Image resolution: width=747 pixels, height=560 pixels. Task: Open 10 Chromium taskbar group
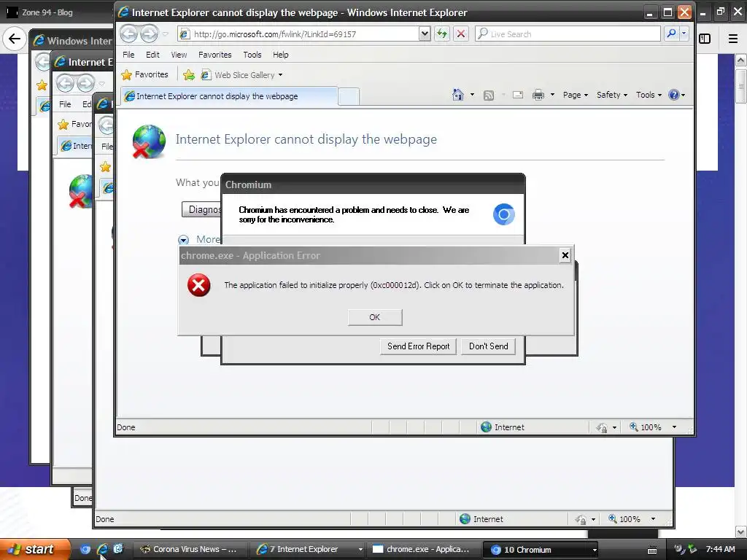pyautogui.click(x=541, y=550)
